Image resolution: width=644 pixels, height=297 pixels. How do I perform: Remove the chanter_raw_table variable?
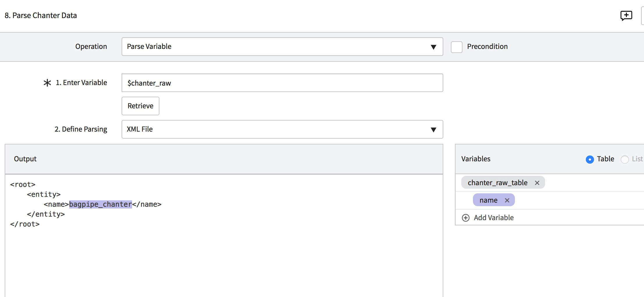tap(537, 183)
